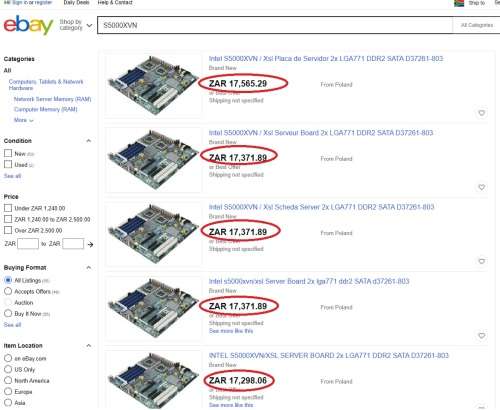This screenshot has height=410, width=500.
Task: Open the Serveur Board listing title
Action: pyautogui.click(x=321, y=133)
